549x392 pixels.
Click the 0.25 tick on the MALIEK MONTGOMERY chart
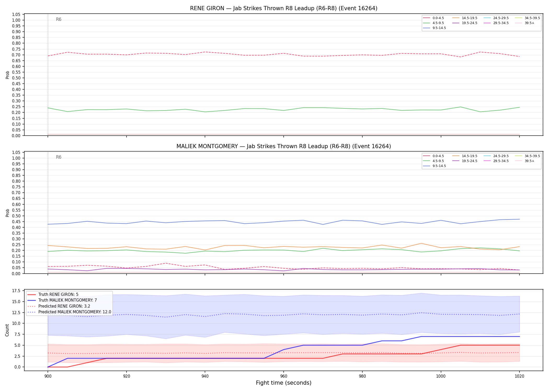(16, 245)
